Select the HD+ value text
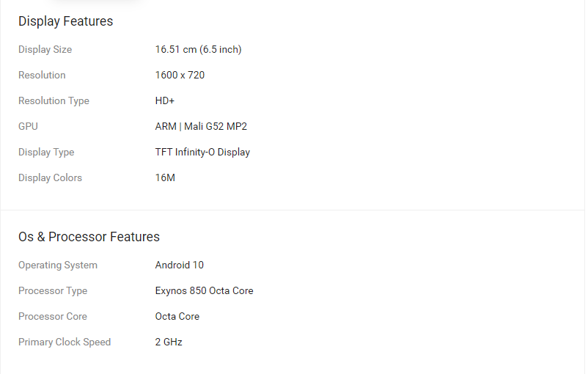588x374 pixels. 165,101
